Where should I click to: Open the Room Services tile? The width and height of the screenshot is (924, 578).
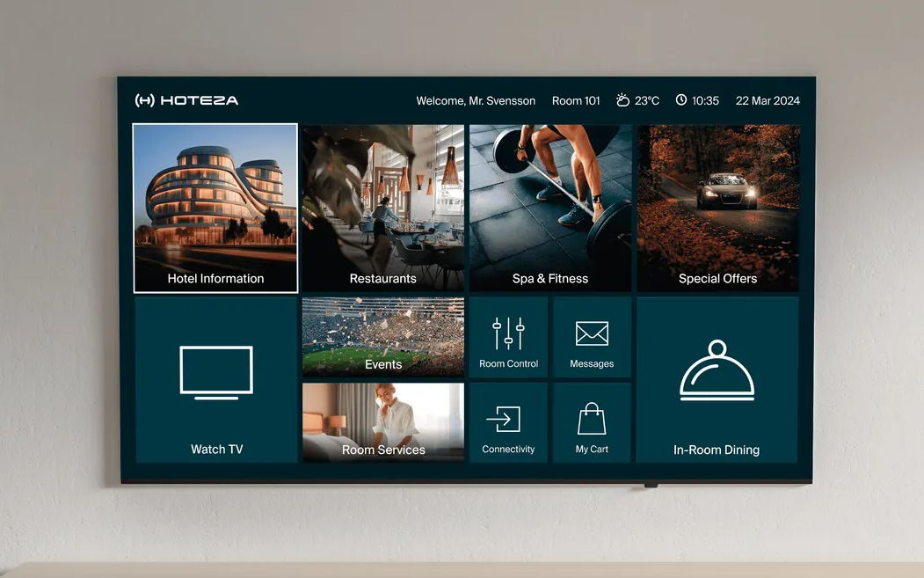point(383,422)
